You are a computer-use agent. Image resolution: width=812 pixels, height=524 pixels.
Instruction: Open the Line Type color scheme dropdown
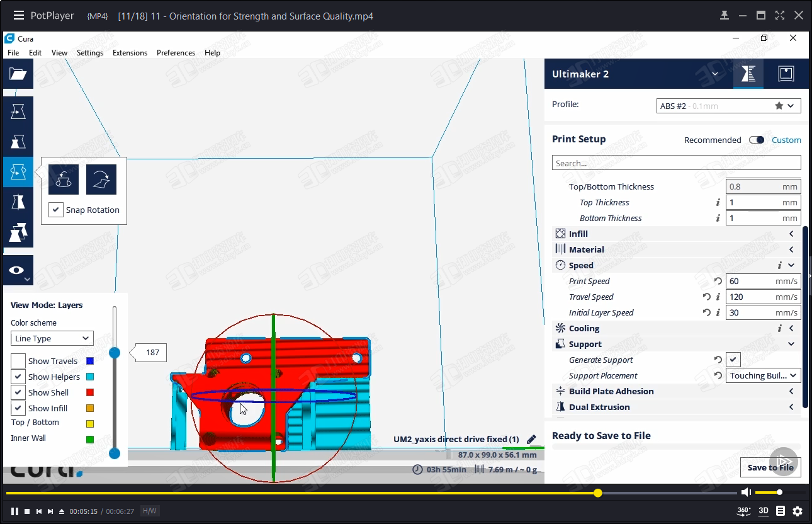point(52,338)
